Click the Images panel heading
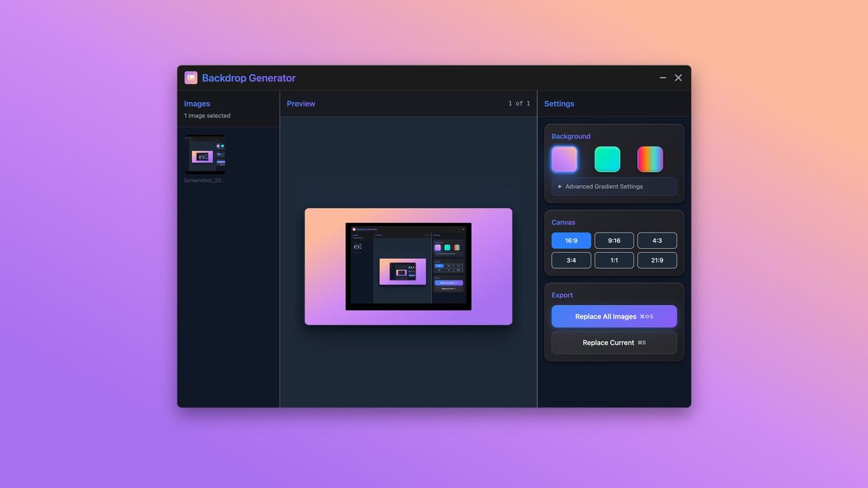The height and width of the screenshot is (488, 868). point(197,104)
